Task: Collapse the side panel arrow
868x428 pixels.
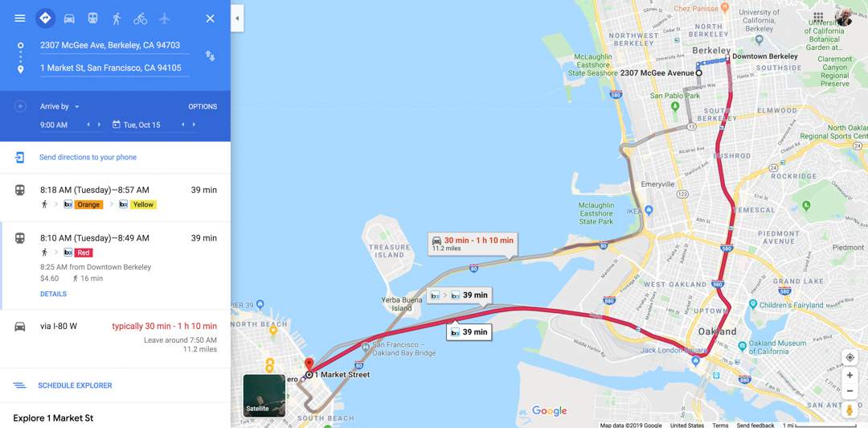Action: coord(237,19)
